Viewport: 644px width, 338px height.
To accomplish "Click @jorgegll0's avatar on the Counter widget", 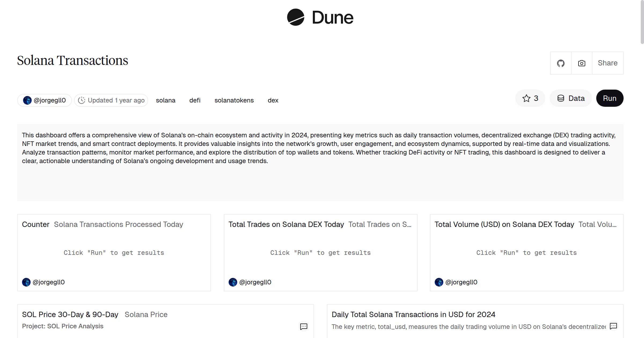I will [26, 282].
